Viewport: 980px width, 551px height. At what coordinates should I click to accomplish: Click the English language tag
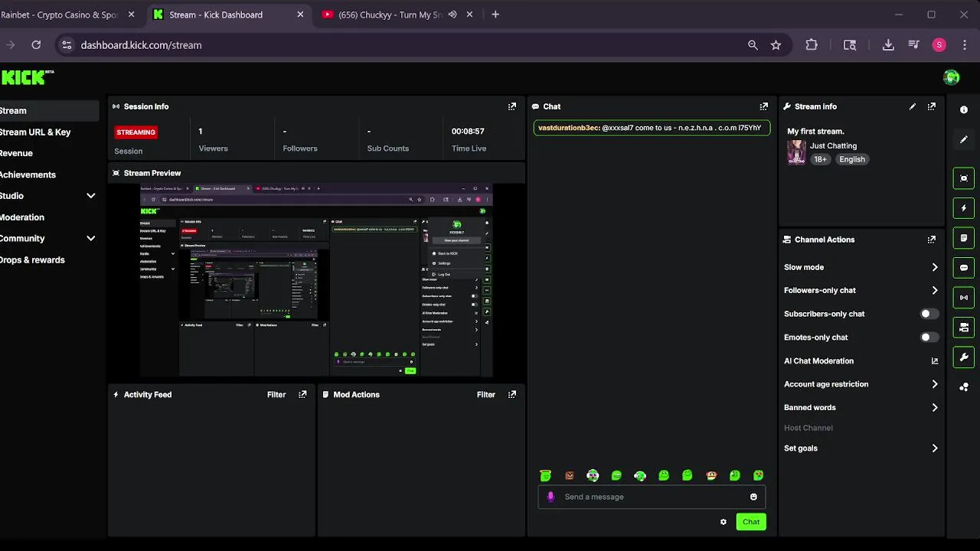(851, 159)
